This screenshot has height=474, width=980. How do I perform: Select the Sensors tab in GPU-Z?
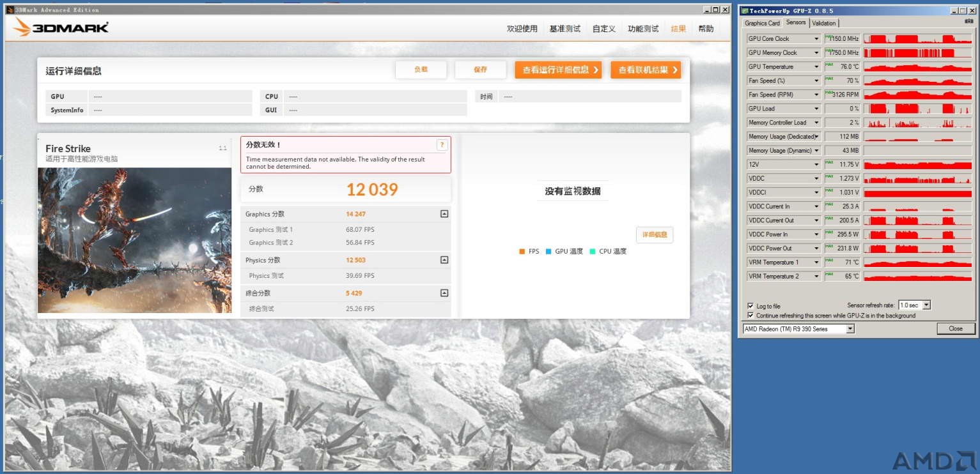coord(796,22)
